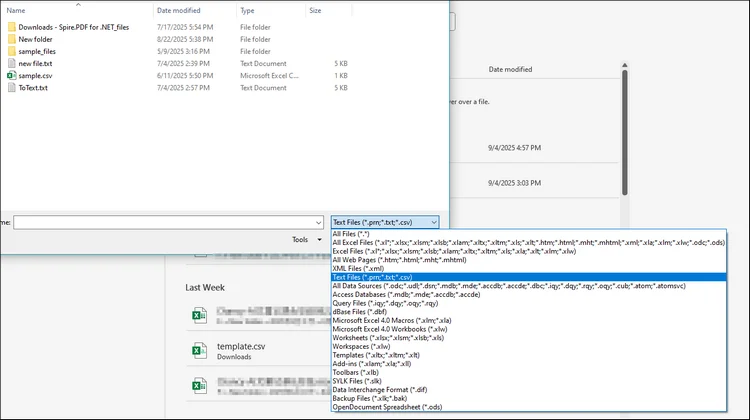This screenshot has width=750, height=420.
Task: Click the sample.csv file name
Action: [x=35, y=76]
